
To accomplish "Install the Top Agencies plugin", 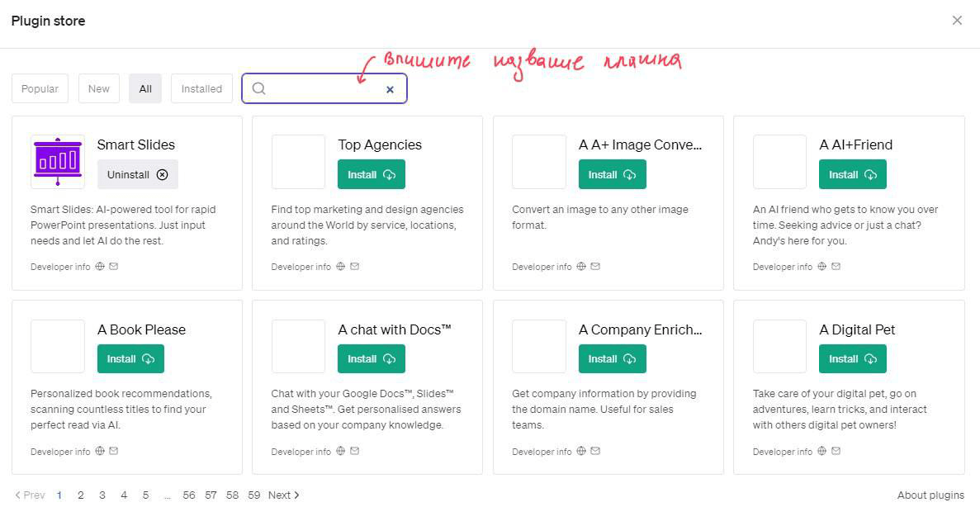I will pos(372,174).
